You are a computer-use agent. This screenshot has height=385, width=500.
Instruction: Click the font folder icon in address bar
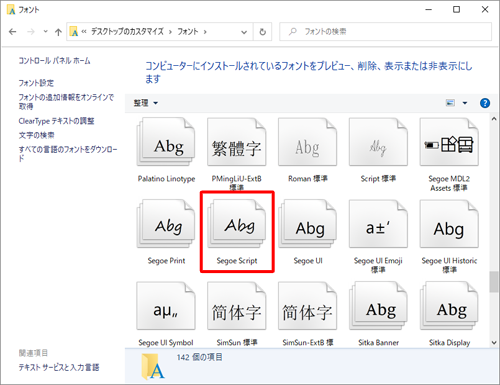pyautogui.click(x=74, y=32)
